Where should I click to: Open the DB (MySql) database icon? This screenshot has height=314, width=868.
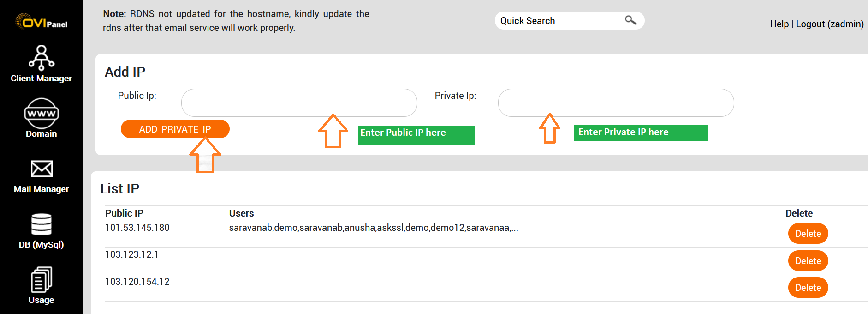click(x=42, y=224)
